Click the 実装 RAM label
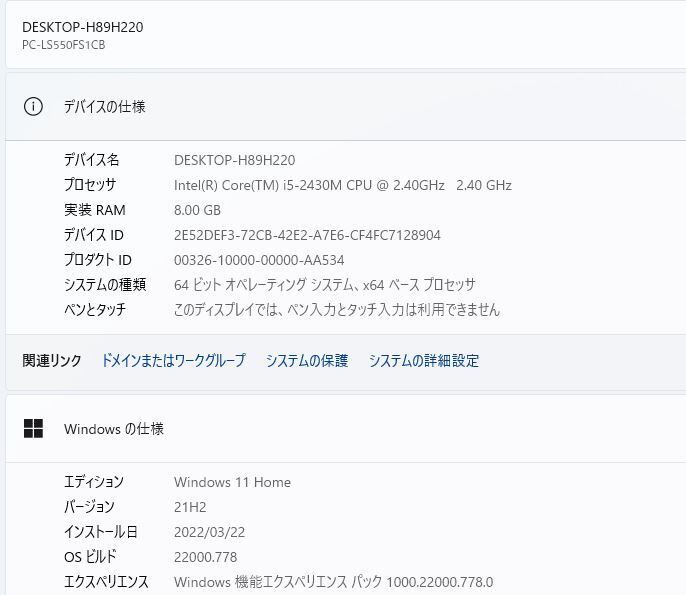 point(94,210)
